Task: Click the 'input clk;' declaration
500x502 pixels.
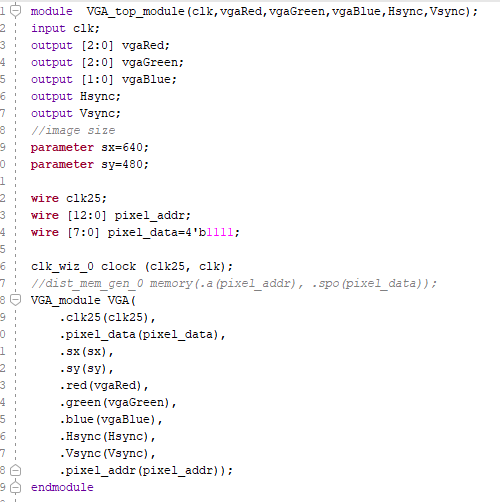Action: pyautogui.click(x=65, y=28)
